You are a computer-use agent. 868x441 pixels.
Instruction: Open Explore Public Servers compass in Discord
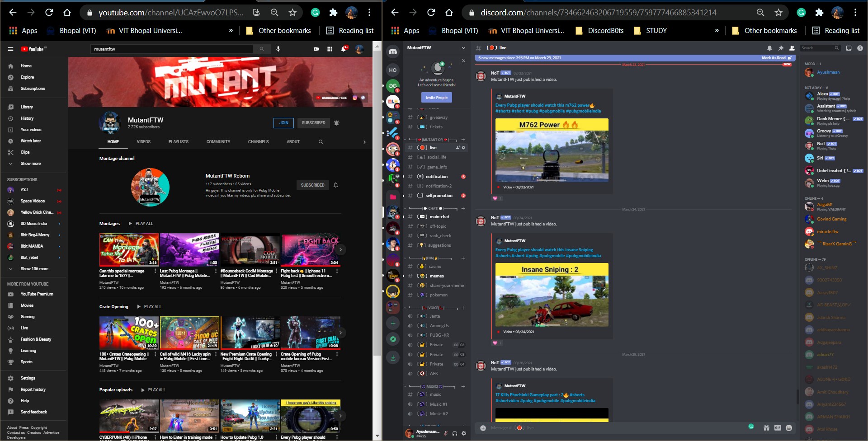pyautogui.click(x=393, y=339)
